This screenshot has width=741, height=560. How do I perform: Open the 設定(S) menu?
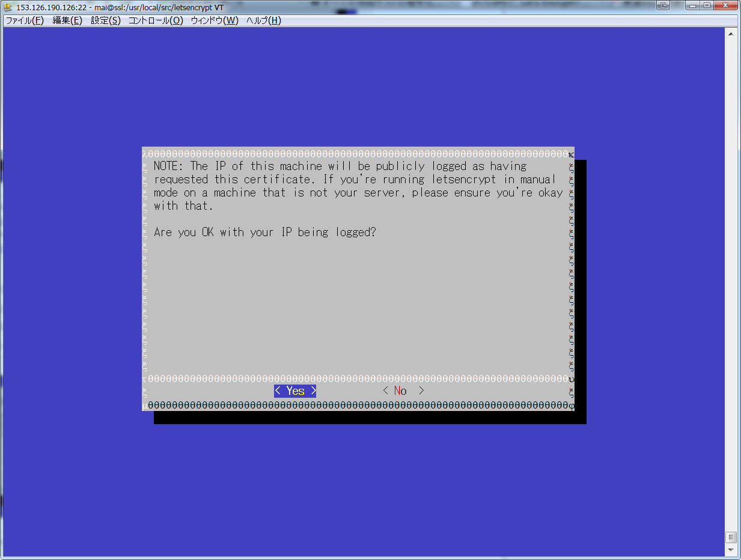click(x=106, y=20)
